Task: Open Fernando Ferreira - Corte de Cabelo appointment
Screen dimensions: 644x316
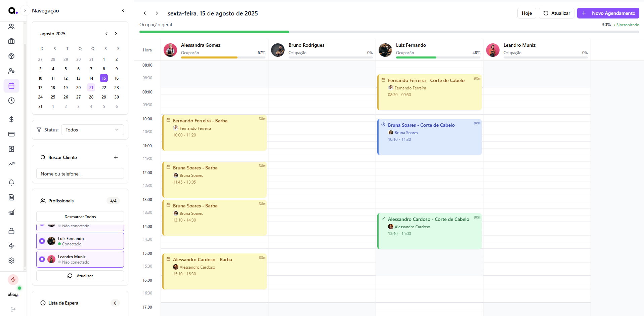Action: coord(429,92)
